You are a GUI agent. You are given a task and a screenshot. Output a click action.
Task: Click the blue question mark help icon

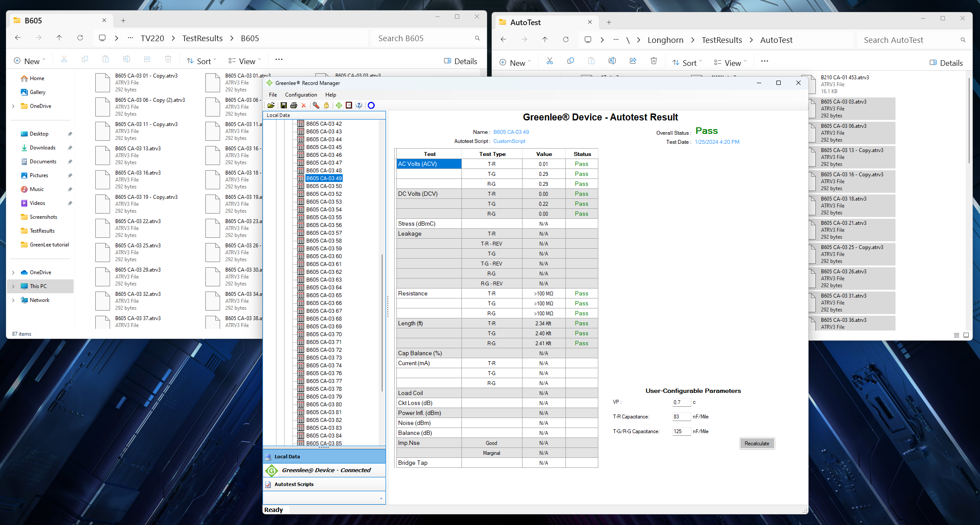point(359,105)
